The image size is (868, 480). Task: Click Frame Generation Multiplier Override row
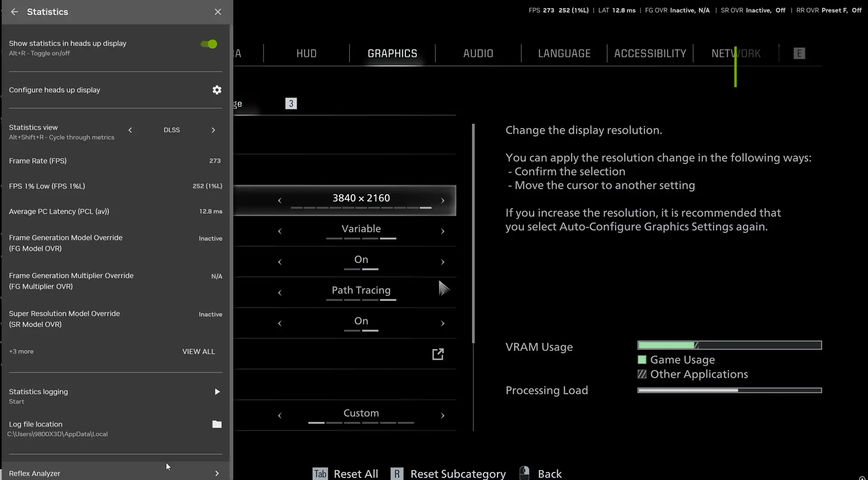point(115,281)
